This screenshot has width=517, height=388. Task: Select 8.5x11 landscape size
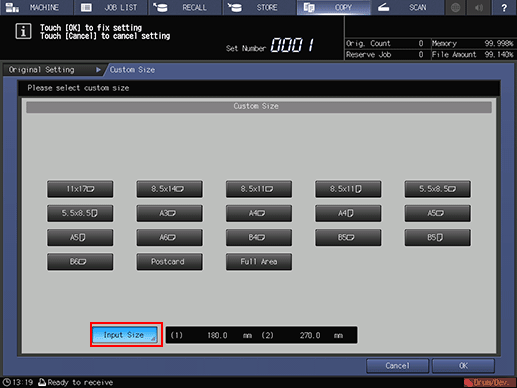tap(259, 189)
